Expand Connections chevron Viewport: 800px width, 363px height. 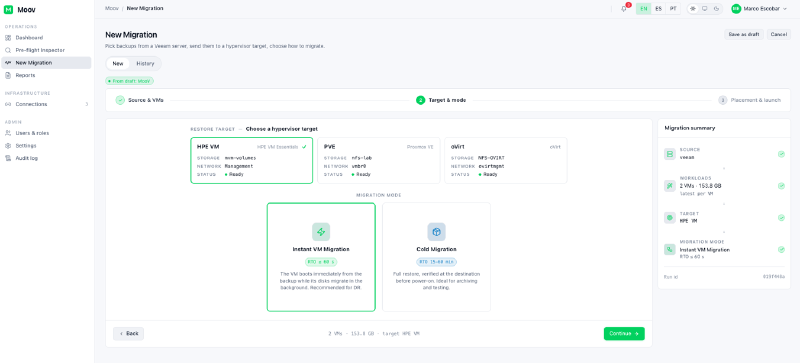87,104
